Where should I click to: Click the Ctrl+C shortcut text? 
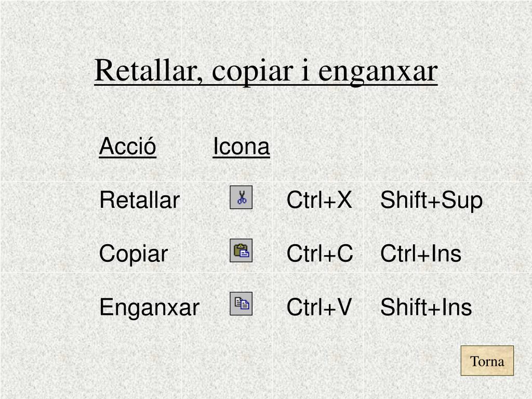[x=320, y=254]
